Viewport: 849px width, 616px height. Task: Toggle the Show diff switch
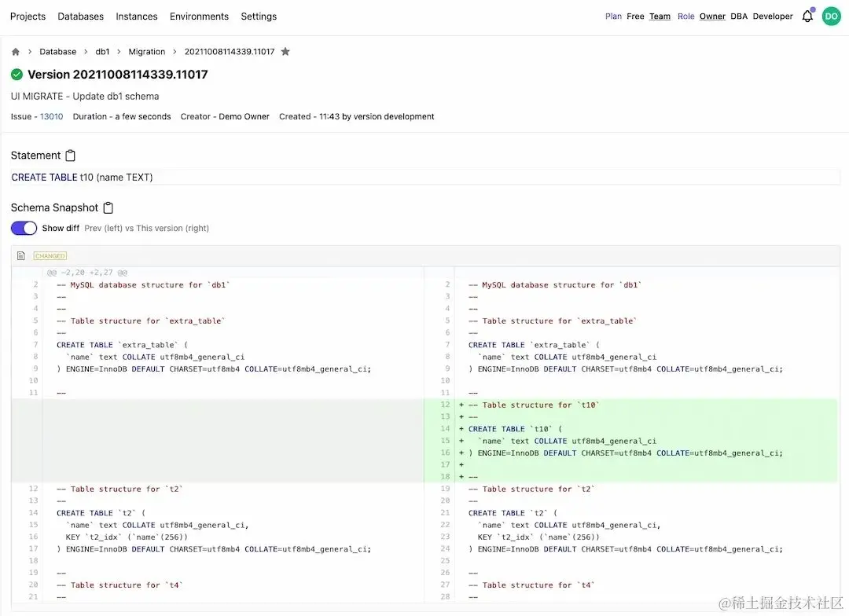pyautogui.click(x=24, y=228)
